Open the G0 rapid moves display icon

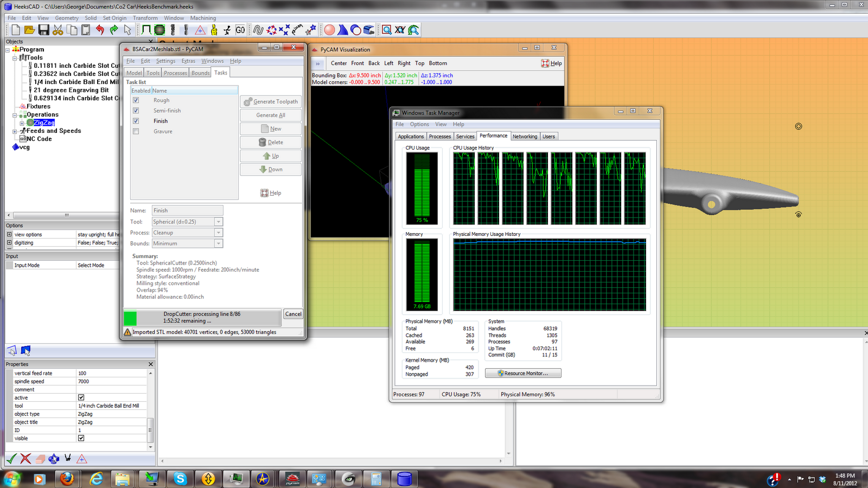pos(240,30)
